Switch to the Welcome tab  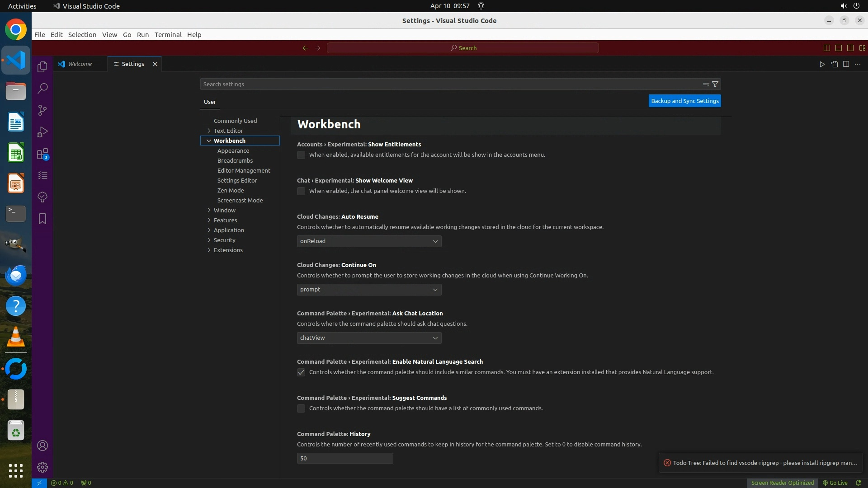(80, 64)
